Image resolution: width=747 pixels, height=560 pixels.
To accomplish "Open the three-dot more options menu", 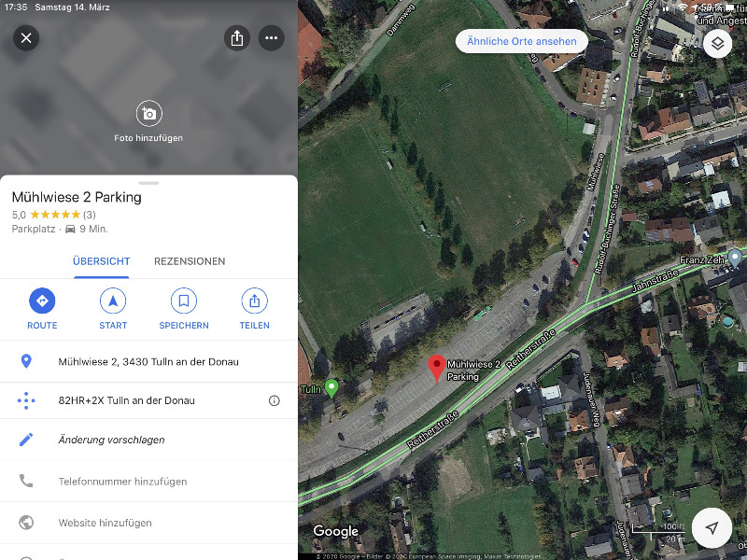I will coord(271,38).
